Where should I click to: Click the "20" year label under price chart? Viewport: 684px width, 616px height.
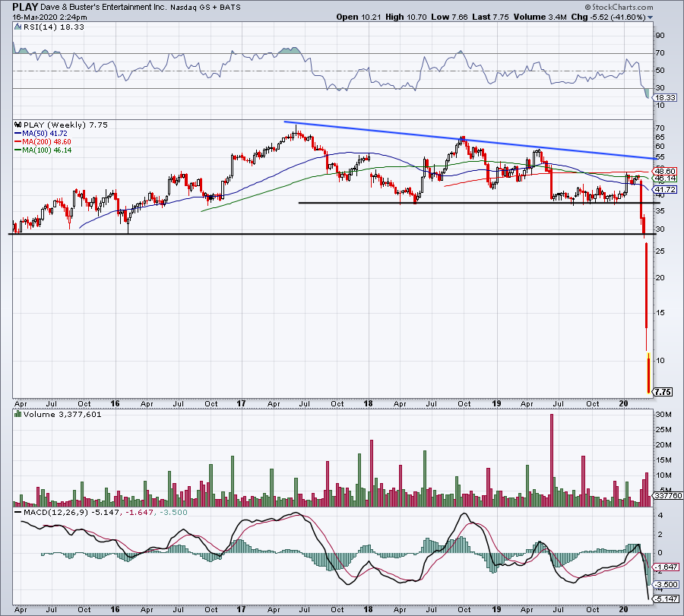623,403
